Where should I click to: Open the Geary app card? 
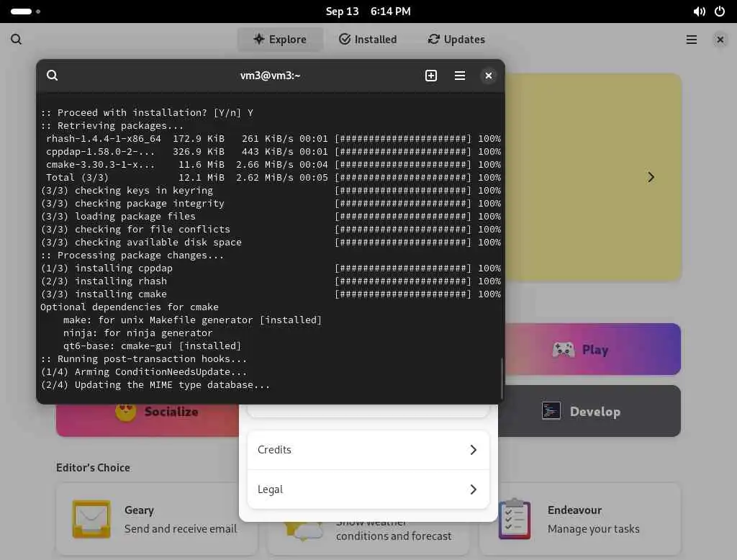pyautogui.click(x=156, y=519)
